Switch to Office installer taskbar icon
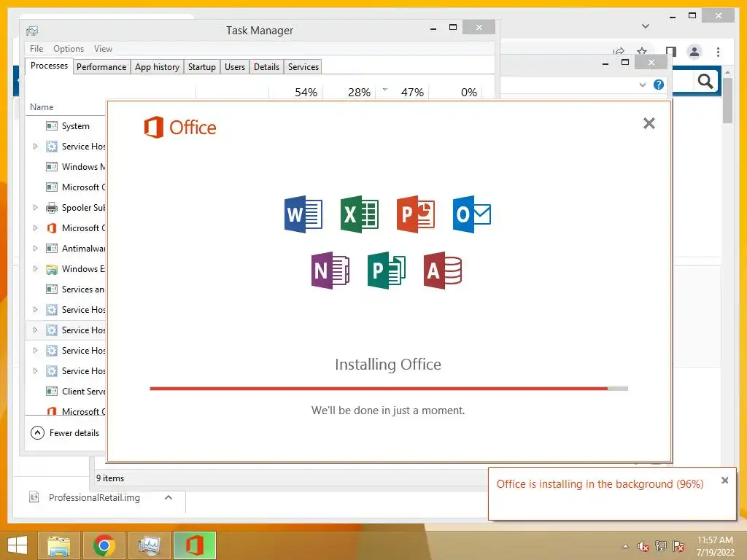 (x=194, y=545)
